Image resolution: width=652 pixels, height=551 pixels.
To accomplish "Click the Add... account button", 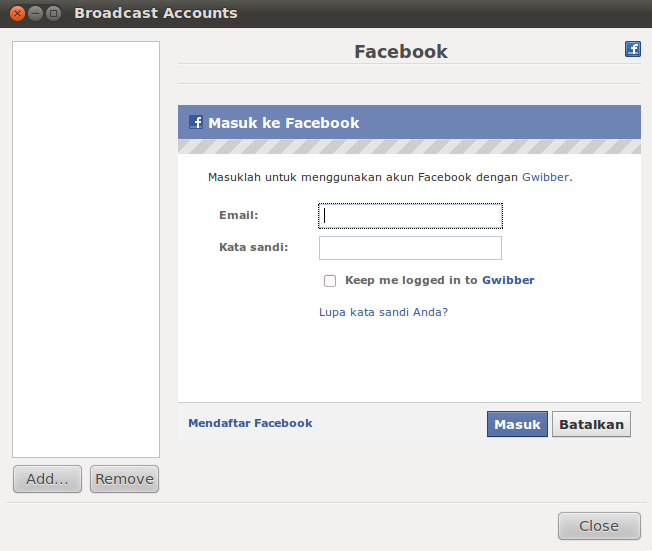I will (x=47, y=479).
